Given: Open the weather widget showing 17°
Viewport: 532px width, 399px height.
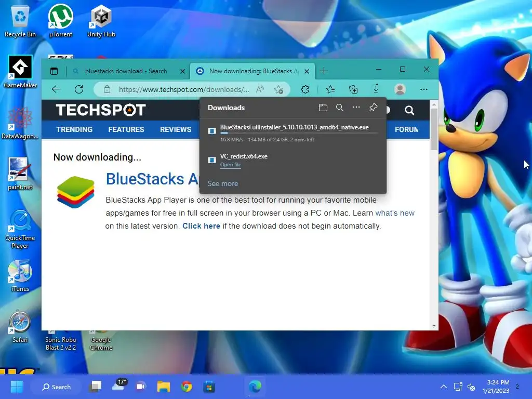Looking at the screenshot, I should pyautogui.click(x=119, y=385).
